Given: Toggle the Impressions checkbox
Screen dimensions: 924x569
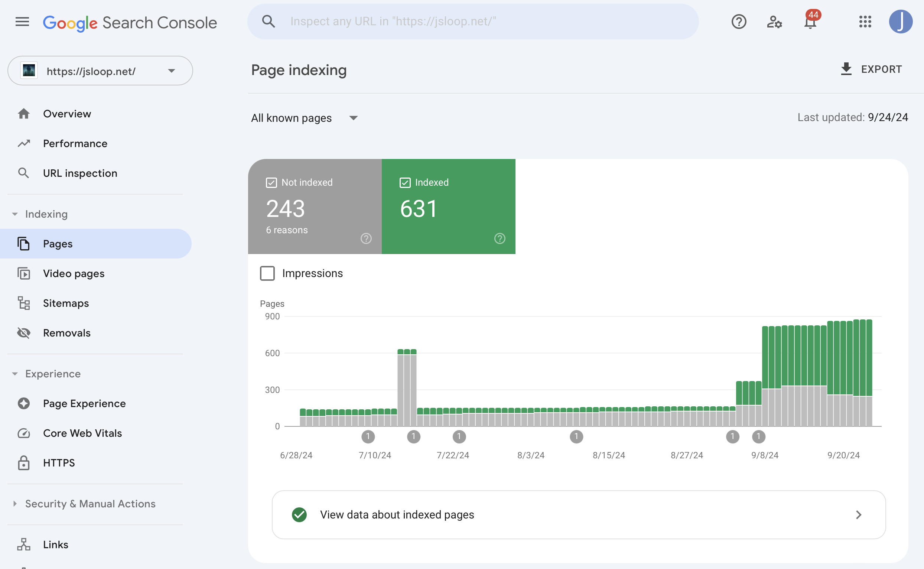Looking at the screenshot, I should [267, 274].
